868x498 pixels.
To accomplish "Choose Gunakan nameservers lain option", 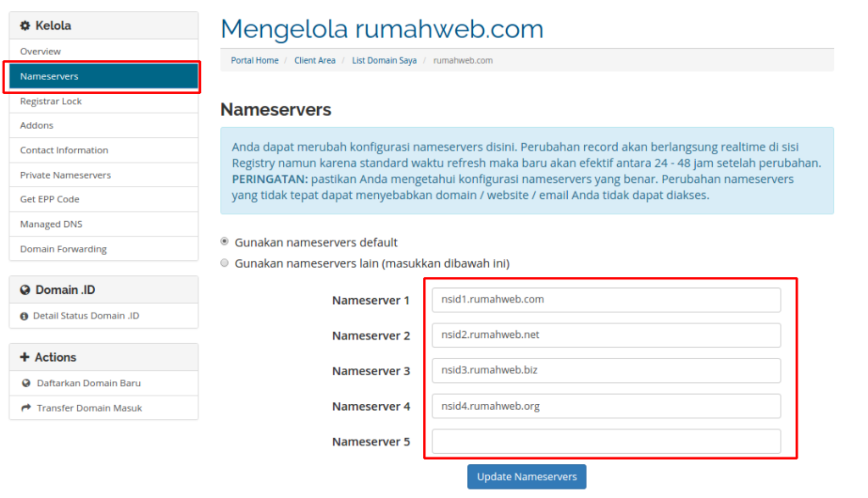I will pos(224,263).
